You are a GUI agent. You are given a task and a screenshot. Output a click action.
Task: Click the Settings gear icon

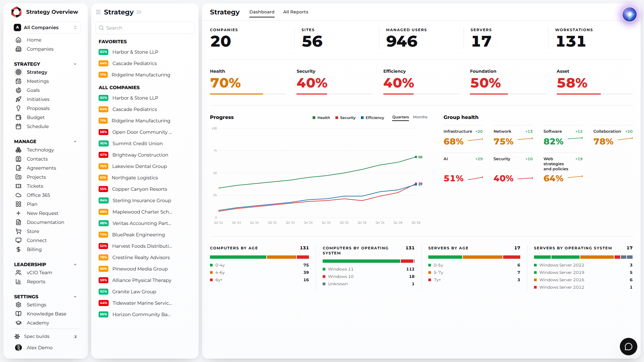(18, 305)
